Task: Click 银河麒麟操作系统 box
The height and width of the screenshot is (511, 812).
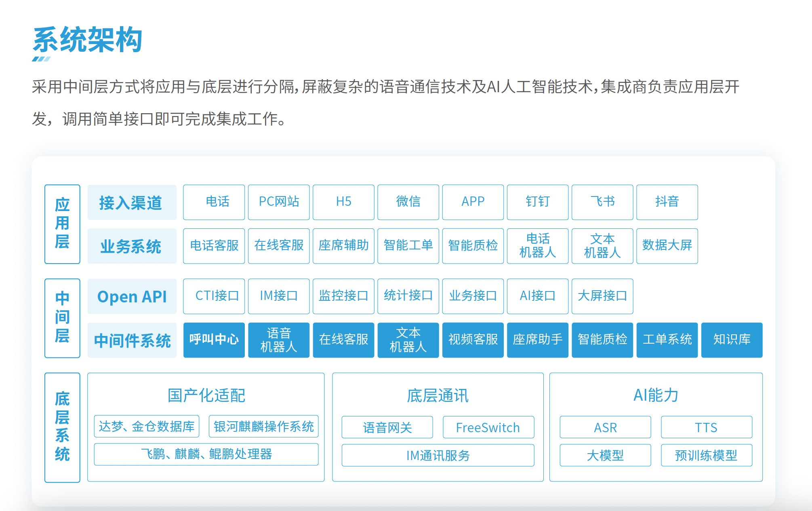Action: (263, 427)
